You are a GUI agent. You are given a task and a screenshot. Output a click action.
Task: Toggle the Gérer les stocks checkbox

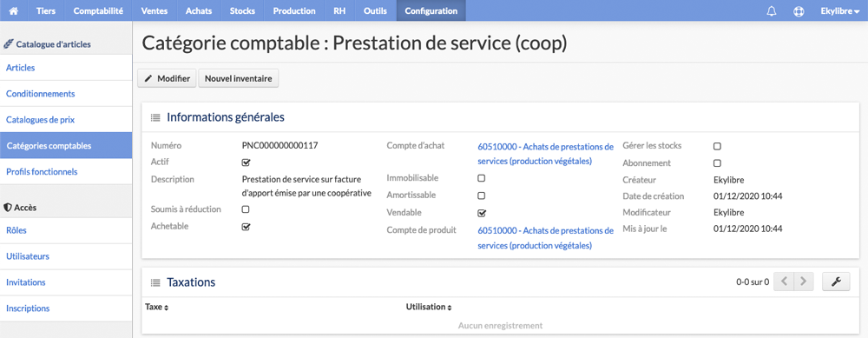pyautogui.click(x=717, y=146)
